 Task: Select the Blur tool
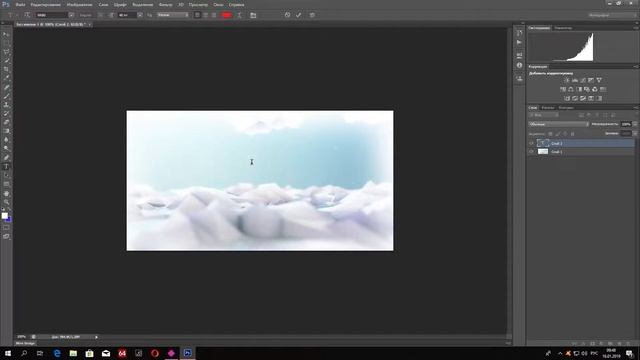click(x=6, y=140)
